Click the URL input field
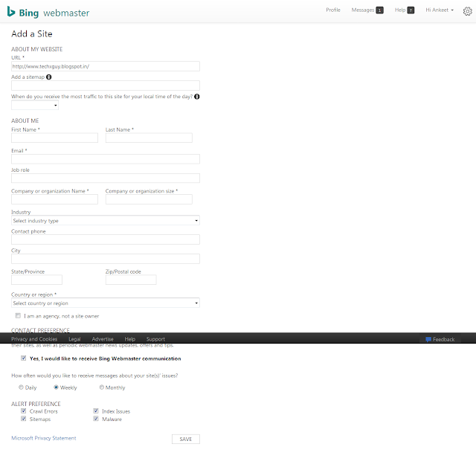This screenshot has height=470, width=476. 106,66
